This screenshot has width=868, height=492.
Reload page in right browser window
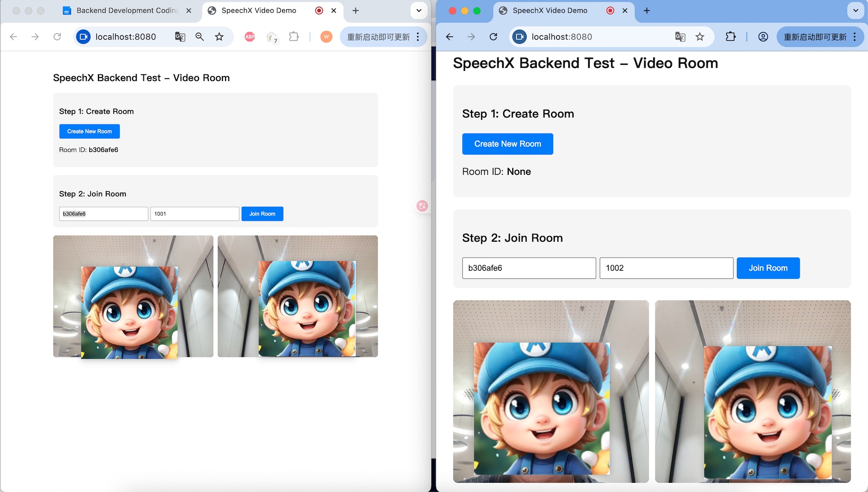(x=493, y=37)
